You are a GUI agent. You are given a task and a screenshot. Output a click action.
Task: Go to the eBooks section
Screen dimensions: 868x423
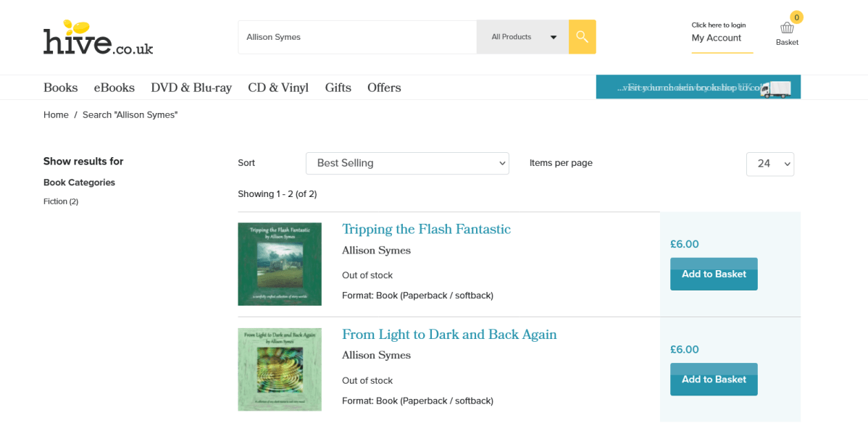pos(114,88)
